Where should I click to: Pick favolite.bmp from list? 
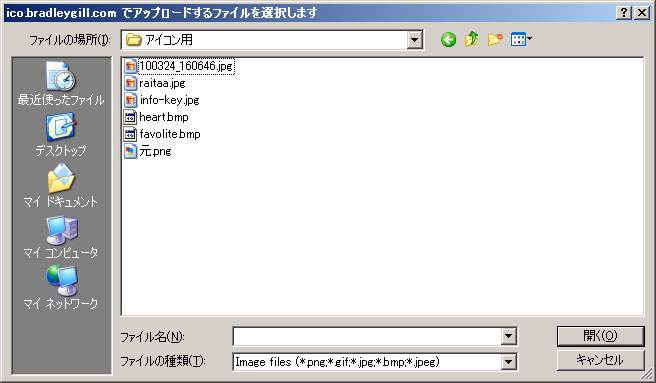point(163,134)
